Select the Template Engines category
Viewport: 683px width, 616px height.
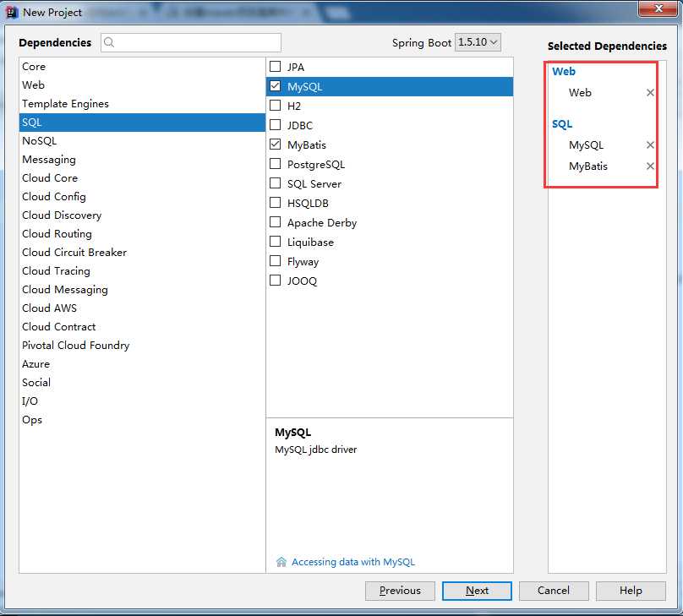pos(142,104)
